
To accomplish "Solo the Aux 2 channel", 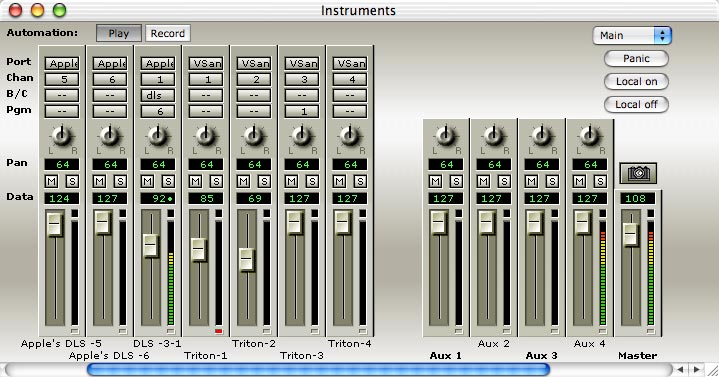I will click(504, 182).
